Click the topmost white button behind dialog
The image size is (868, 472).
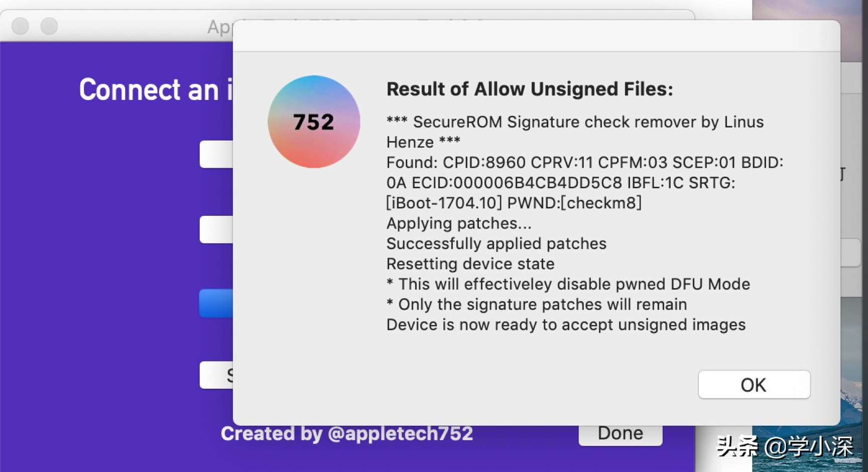(x=216, y=154)
